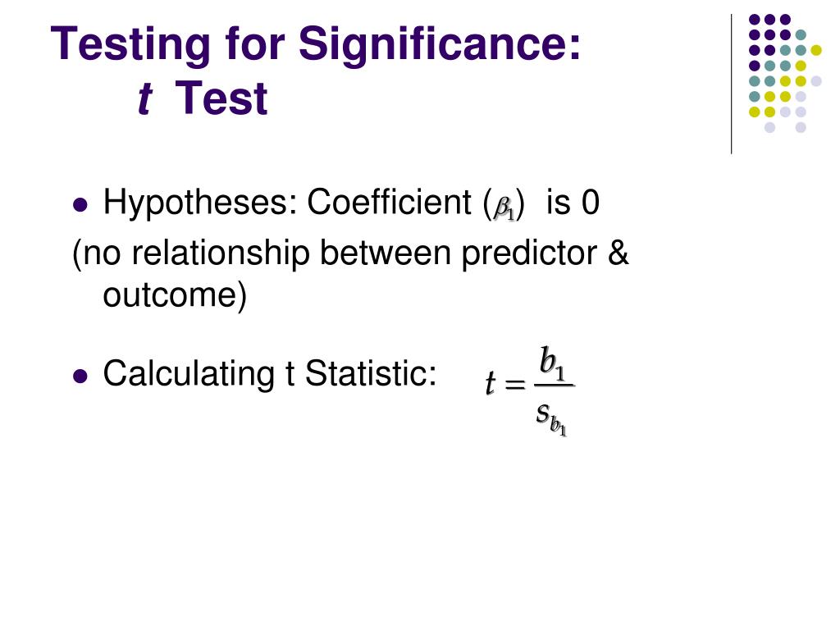
Task: Click the yellow dot at the grid's far right edge
Action: [x=816, y=50]
